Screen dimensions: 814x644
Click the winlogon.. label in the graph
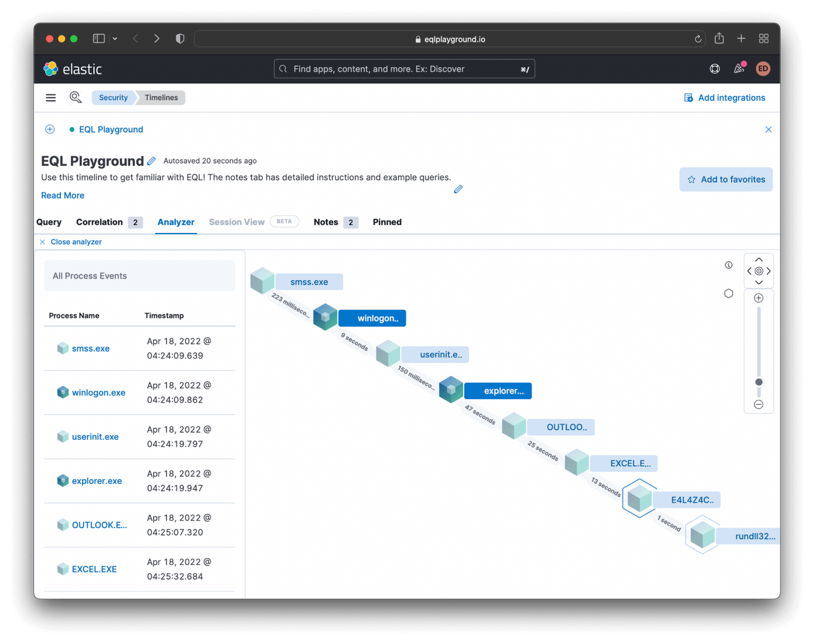pyautogui.click(x=373, y=318)
